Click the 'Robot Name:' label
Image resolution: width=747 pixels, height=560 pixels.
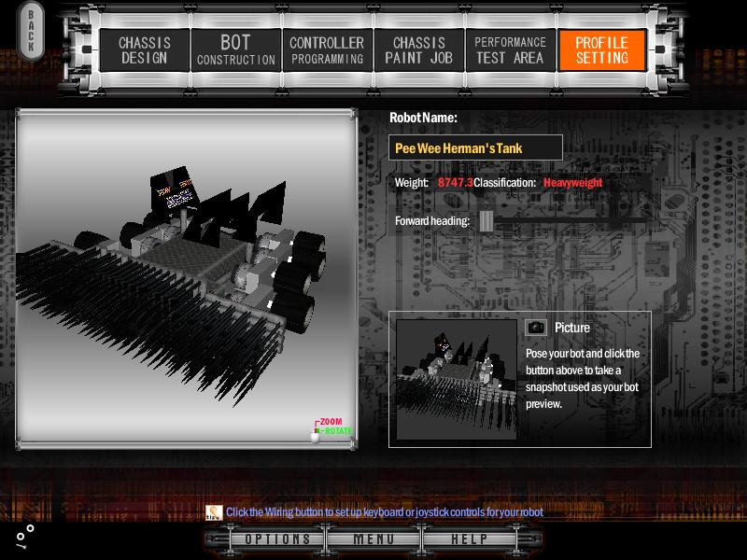(x=423, y=118)
